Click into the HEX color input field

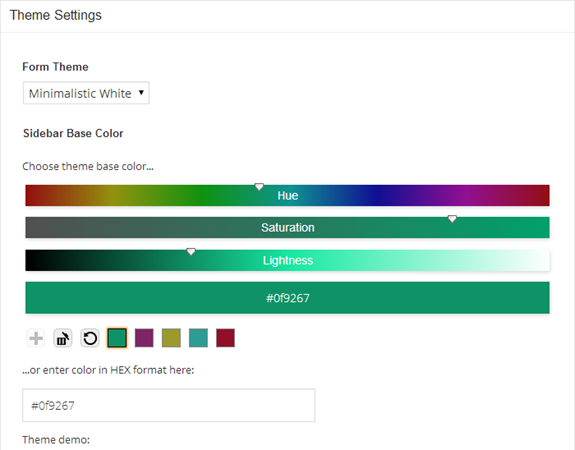click(x=169, y=405)
